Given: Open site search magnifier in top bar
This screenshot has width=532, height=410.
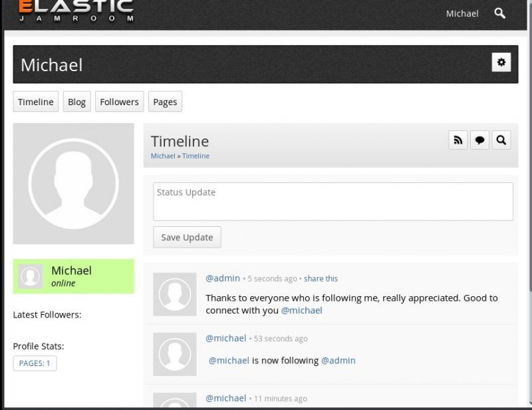Looking at the screenshot, I should pyautogui.click(x=500, y=13).
